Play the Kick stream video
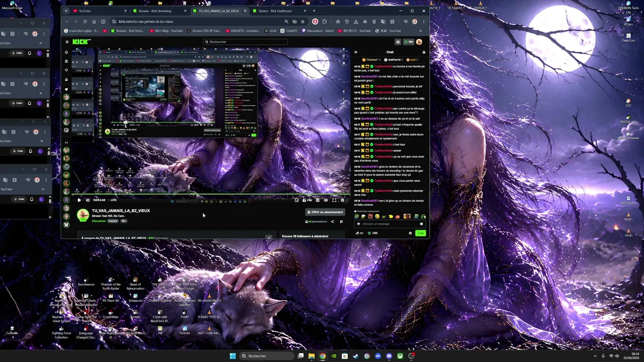The image size is (644, 362). (x=79, y=200)
